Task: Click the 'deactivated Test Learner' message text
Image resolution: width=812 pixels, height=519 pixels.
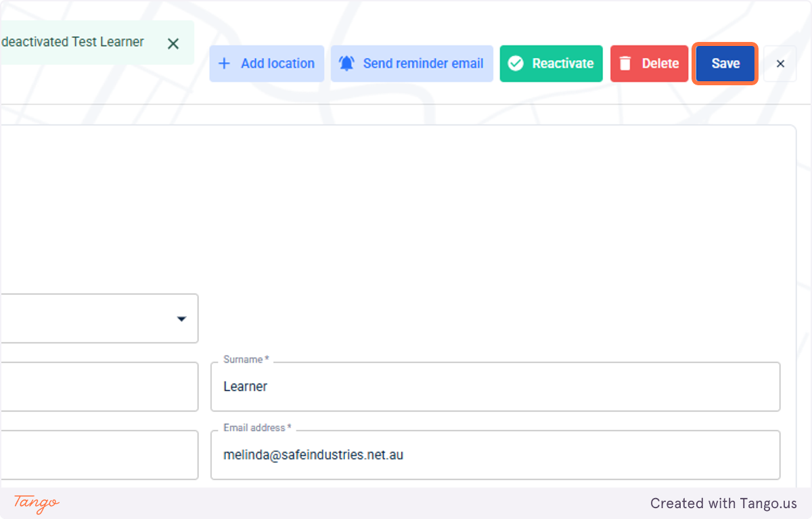Action: click(72, 42)
